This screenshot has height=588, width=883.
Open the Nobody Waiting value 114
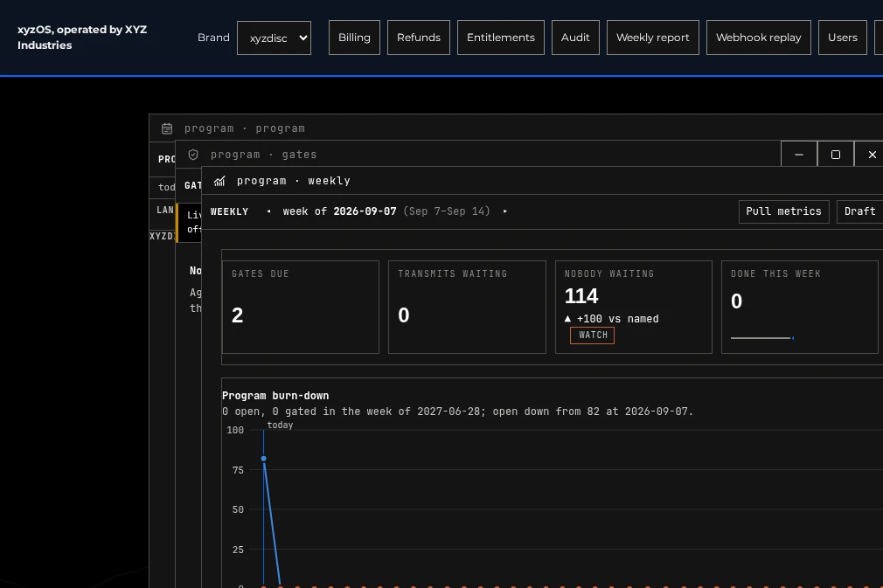[581, 296]
